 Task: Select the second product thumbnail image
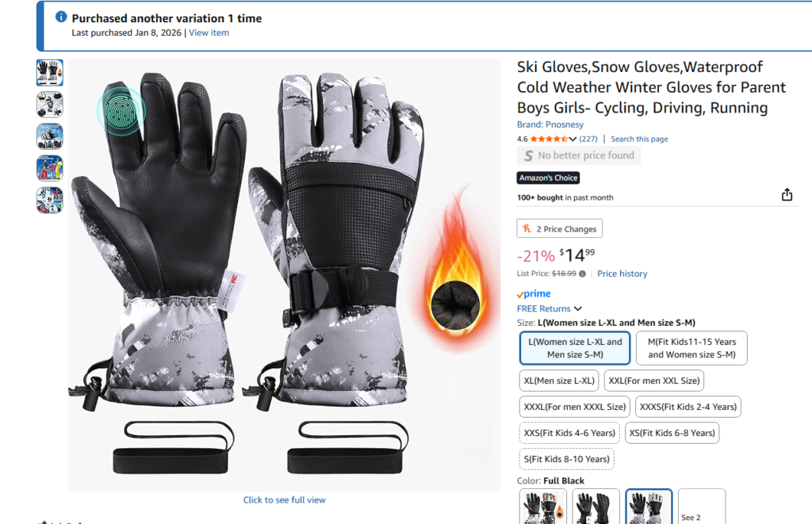point(50,105)
